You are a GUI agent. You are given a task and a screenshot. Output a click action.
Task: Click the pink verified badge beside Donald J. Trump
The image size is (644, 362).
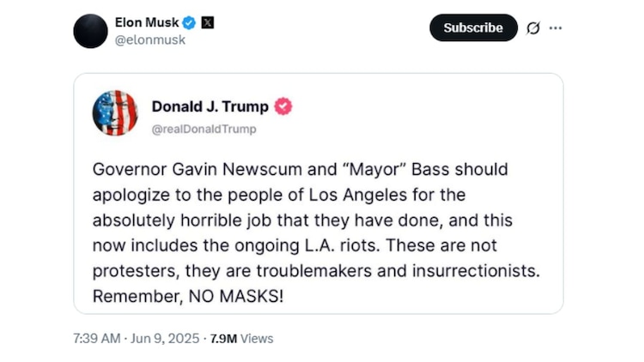(283, 107)
